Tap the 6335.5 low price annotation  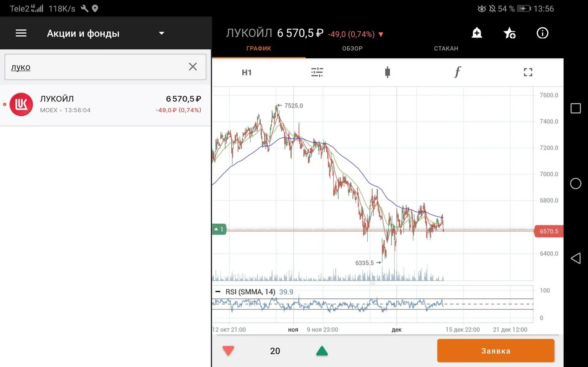(x=368, y=263)
